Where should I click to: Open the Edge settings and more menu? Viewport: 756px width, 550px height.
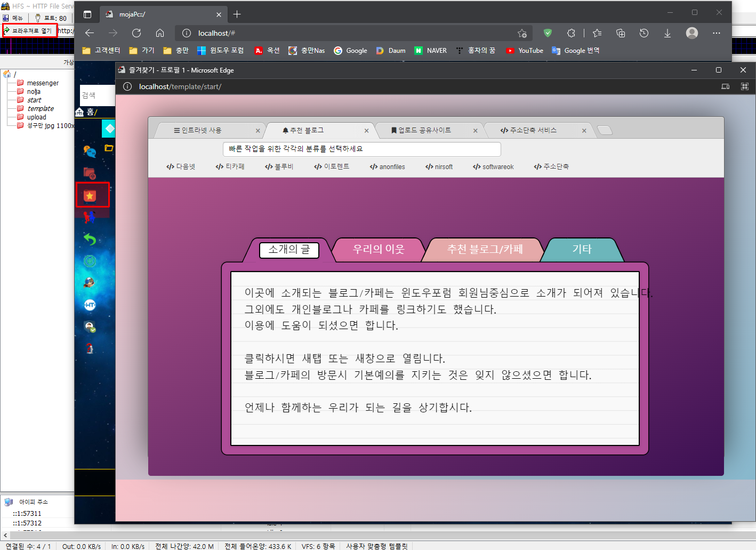pos(717,33)
